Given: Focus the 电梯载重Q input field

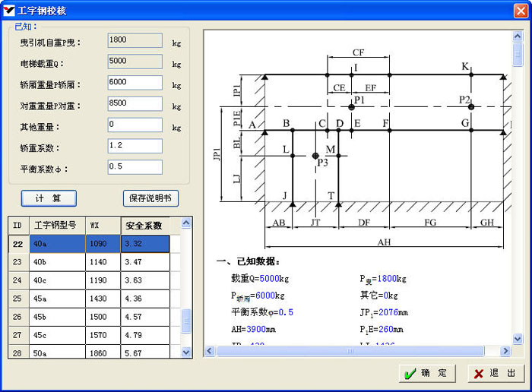Looking at the screenshot, I should tap(135, 61).
